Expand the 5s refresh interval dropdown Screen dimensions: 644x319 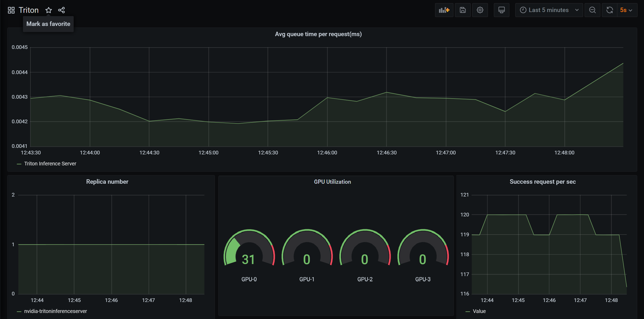pyautogui.click(x=627, y=10)
